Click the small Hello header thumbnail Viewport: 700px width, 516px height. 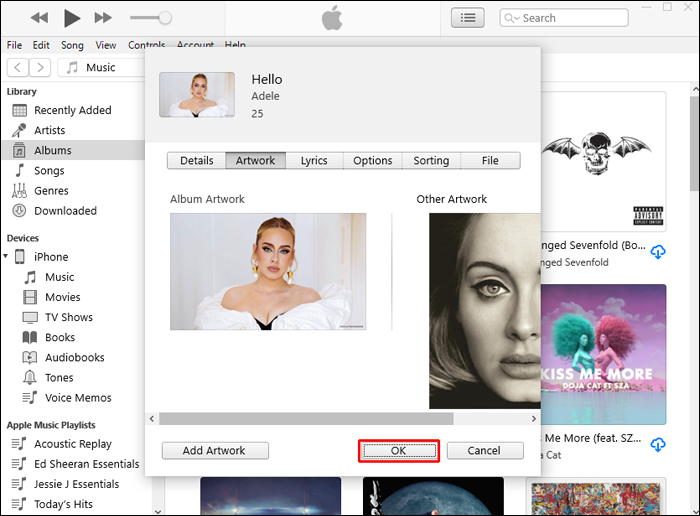click(197, 95)
